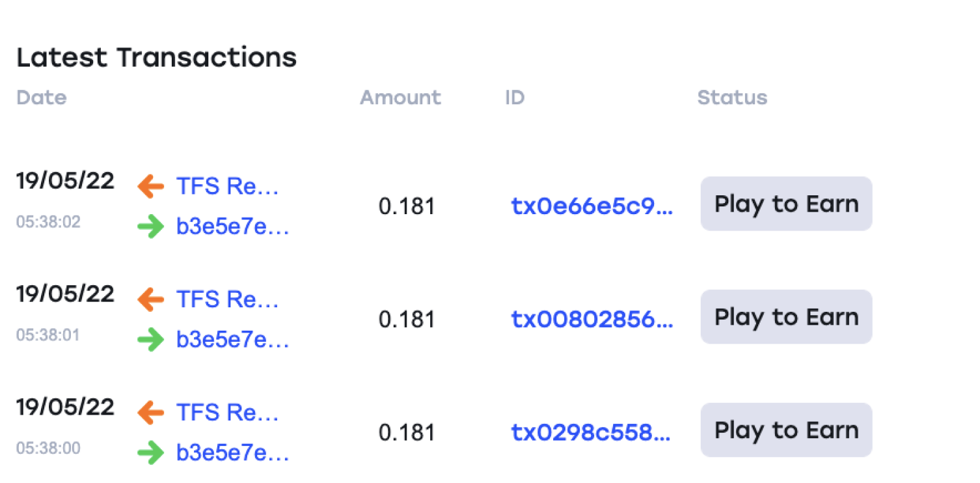This screenshot has height=483, width=980.
Task: Click orange left arrow in 05:38:00 row
Action: click(x=151, y=413)
